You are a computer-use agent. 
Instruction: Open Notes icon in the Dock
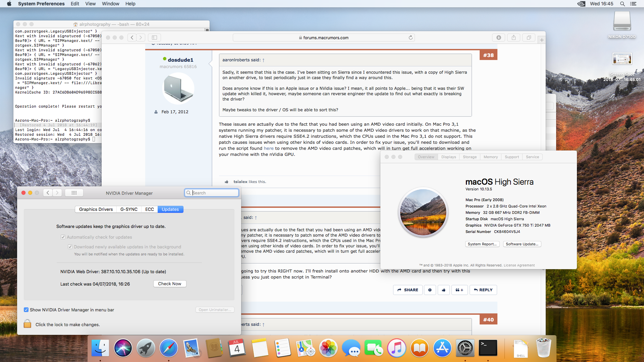[260, 348]
